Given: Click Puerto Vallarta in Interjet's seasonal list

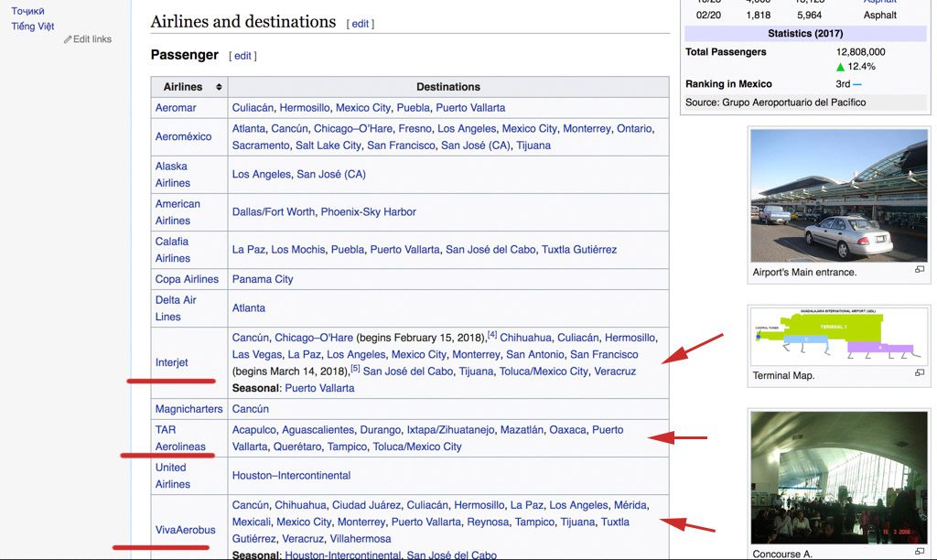Looking at the screenshot, I should tap(319, 388).
